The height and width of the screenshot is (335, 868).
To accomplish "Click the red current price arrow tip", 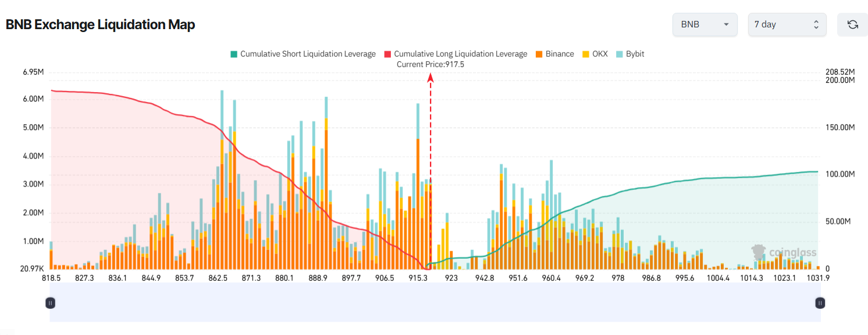I will pos(431,77).
